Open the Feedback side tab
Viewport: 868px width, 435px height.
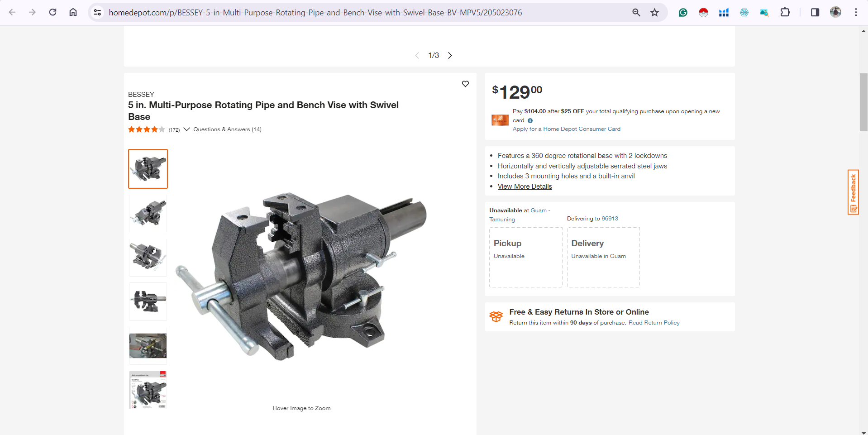853,192
